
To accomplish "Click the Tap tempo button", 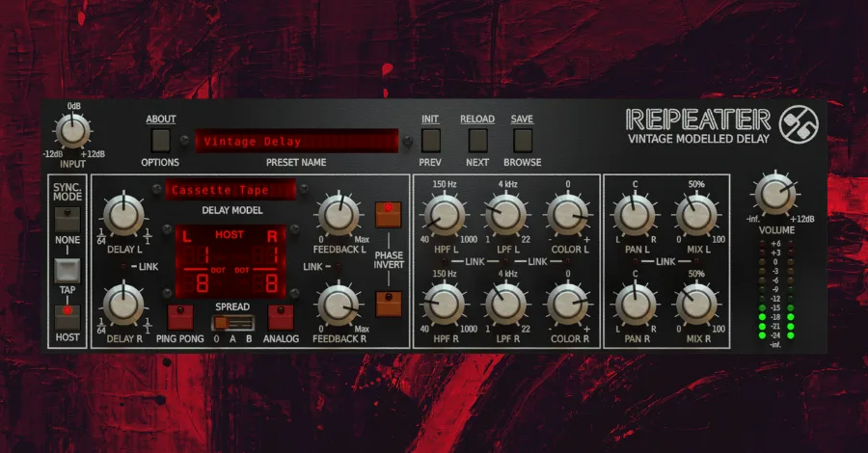I will pos(68,271).
